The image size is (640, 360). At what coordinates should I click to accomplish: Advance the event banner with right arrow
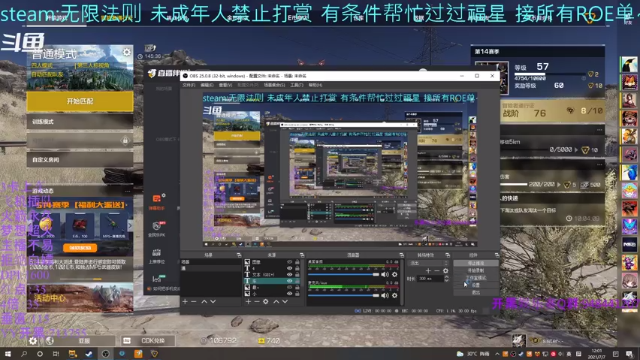(x=130, y=225)
